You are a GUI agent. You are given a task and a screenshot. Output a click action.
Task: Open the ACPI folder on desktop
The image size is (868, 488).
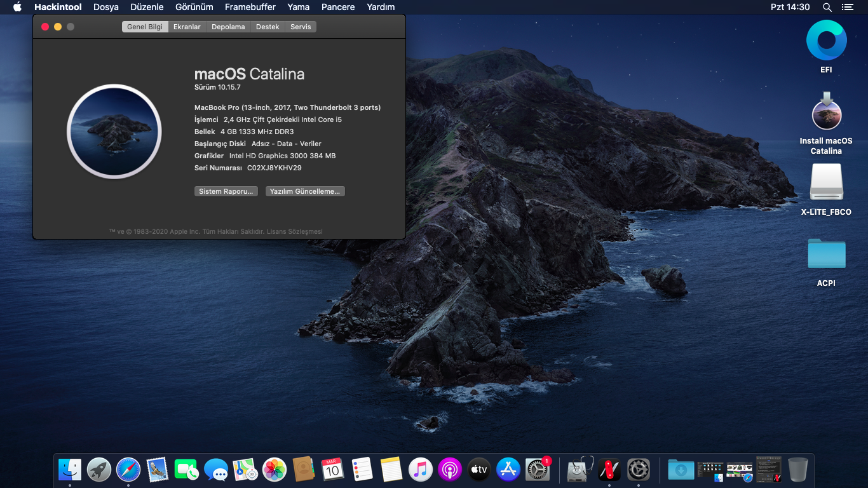pos(826,254)
